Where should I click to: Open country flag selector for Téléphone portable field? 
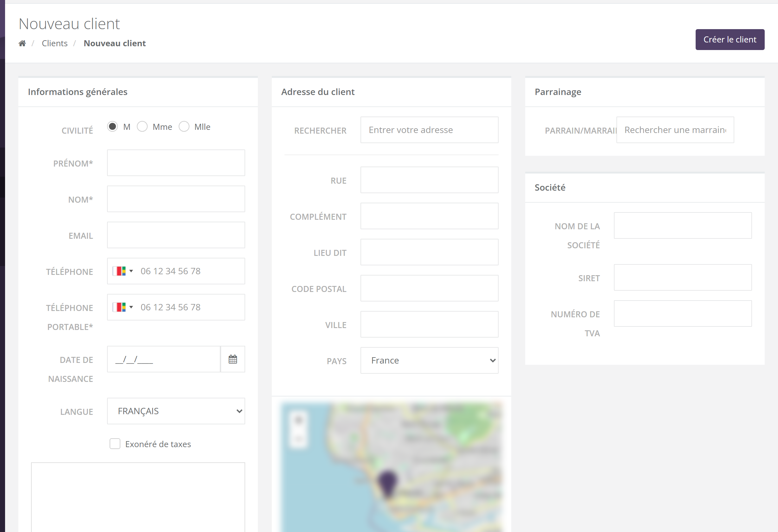(123, 307)
